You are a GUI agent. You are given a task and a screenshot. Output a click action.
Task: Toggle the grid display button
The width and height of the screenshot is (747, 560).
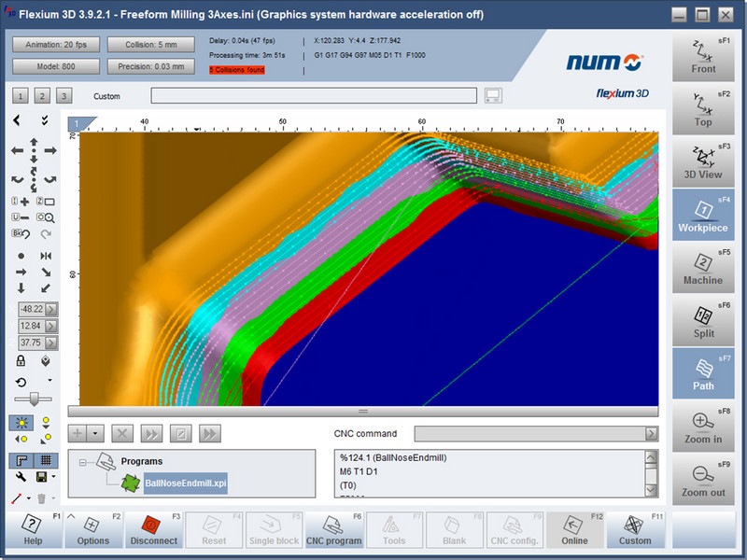pos(46,460)
